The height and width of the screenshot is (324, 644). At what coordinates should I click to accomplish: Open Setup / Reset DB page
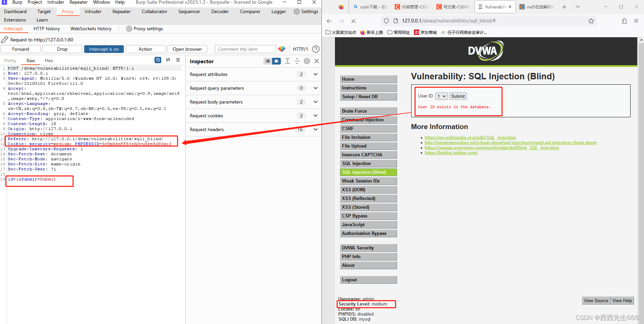(369, 96)
